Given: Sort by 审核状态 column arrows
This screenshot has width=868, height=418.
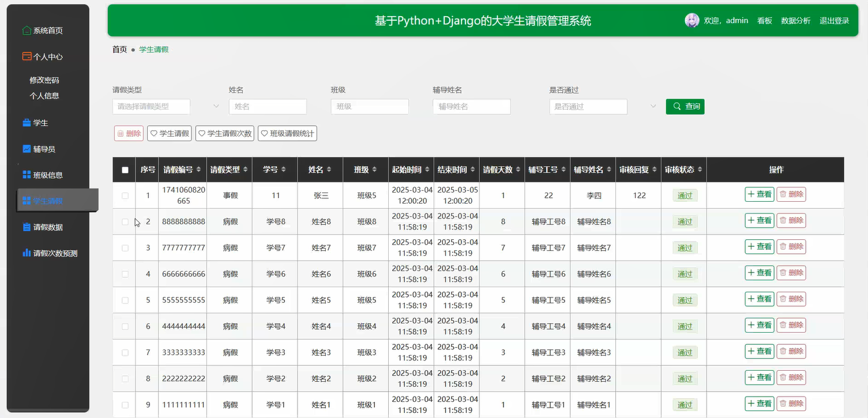Looking at the screenshot, I should [700, 170].
